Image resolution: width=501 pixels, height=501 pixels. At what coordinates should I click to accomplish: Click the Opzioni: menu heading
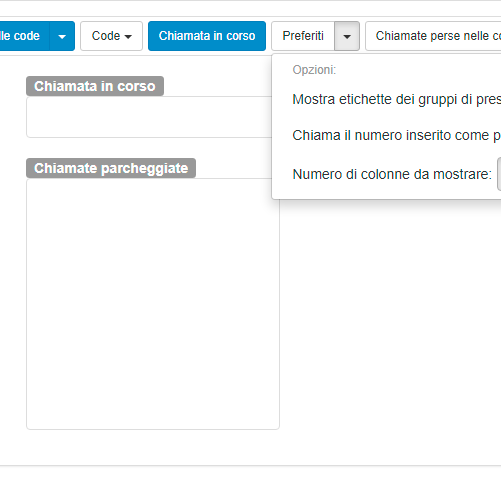pyautogui.click(x=314, y=70)
